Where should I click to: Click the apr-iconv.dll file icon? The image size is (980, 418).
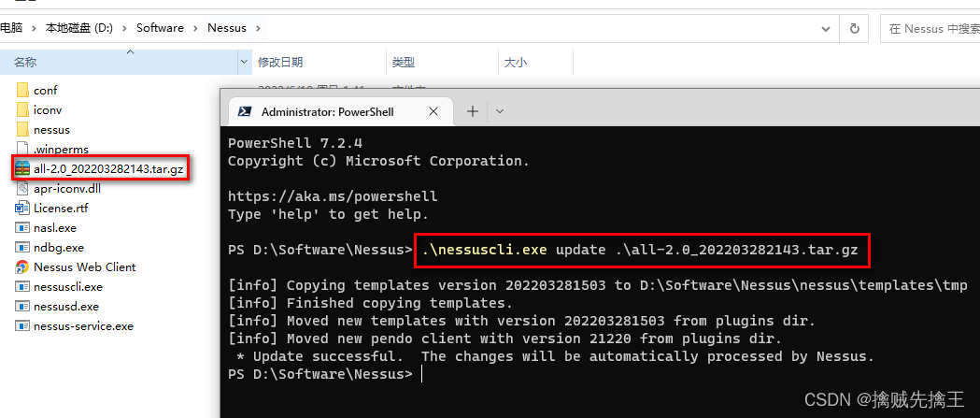point(22,188)
